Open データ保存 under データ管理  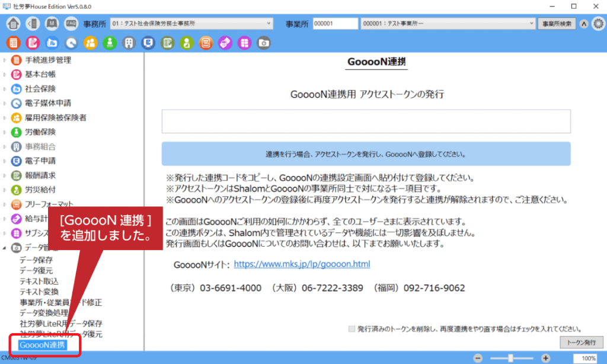pos(36,260)
